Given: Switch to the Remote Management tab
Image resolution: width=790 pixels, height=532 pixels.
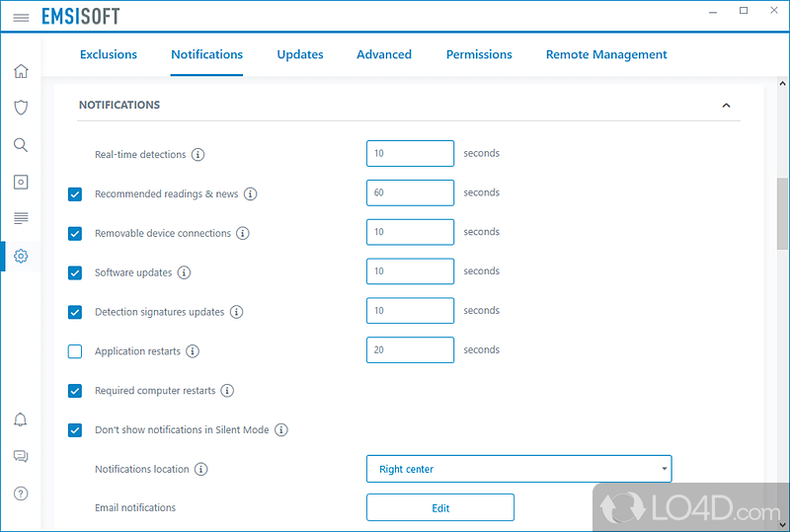Looking at the screenshot, I should [x=606, y=54].
